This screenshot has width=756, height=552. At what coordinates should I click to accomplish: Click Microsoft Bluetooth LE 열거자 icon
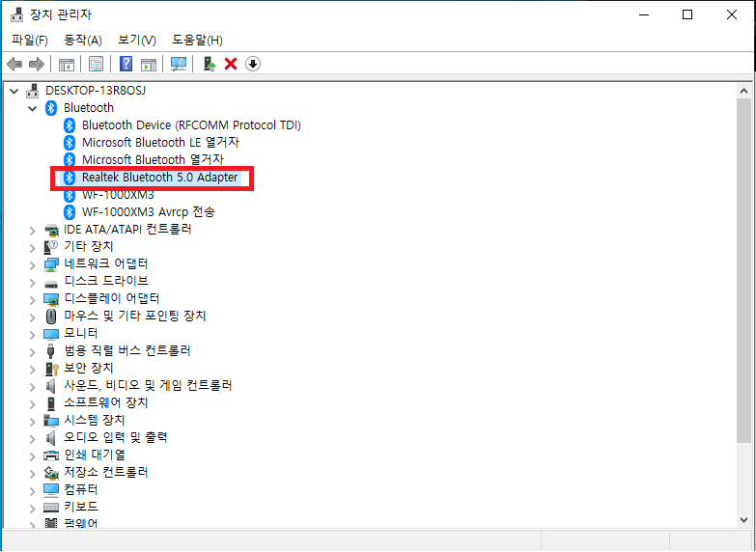click(x=70, y=143)
